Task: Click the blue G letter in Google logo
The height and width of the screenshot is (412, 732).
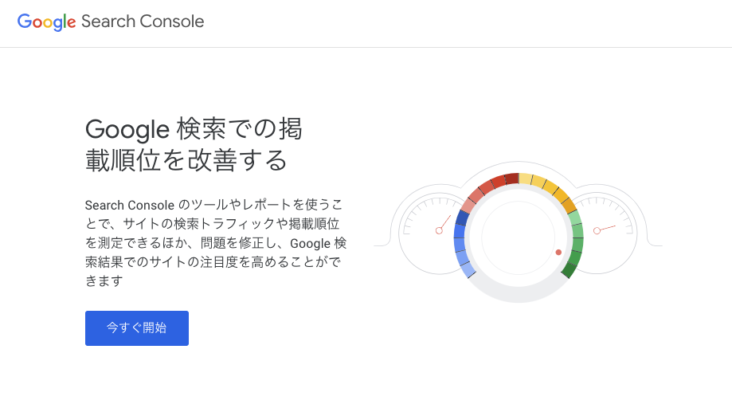Action: tap(24, 22)
